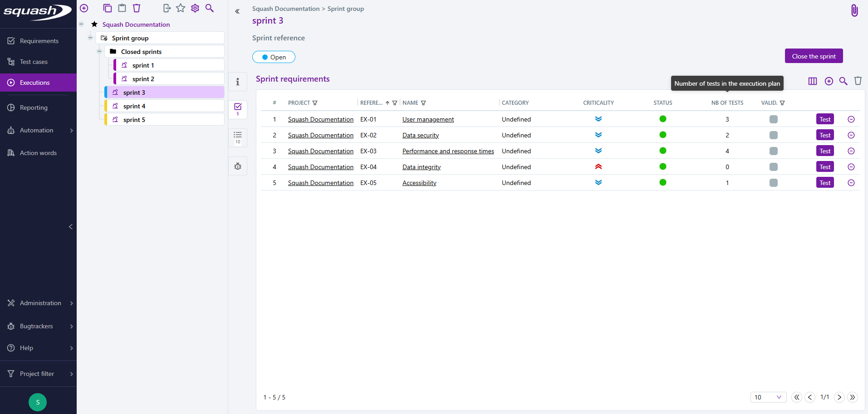
Task: Remove the Data integrity row with minus icon
Action: point(851,167)
